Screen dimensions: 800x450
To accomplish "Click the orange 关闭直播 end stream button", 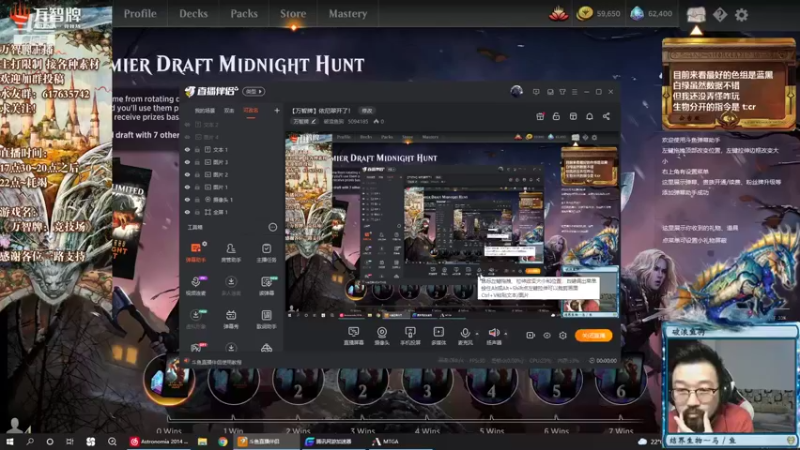I will (x=593, y=335).
